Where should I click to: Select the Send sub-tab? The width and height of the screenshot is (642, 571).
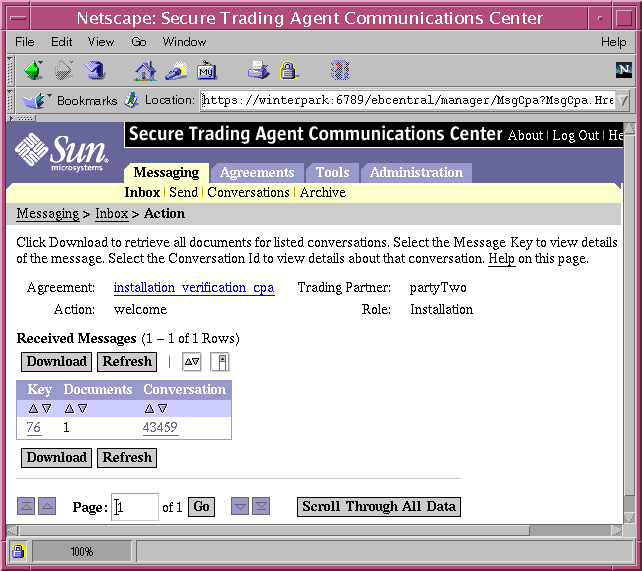pyautogui.click(x=183, y=192)
